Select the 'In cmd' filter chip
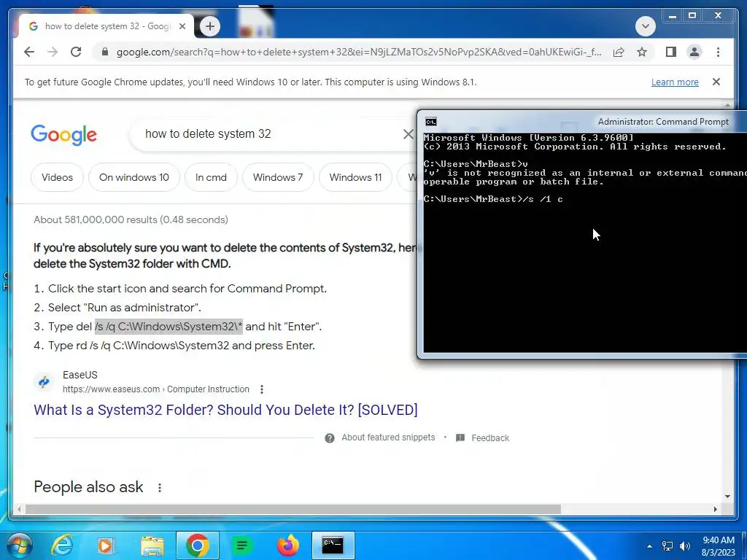 [x=211, y=177]
